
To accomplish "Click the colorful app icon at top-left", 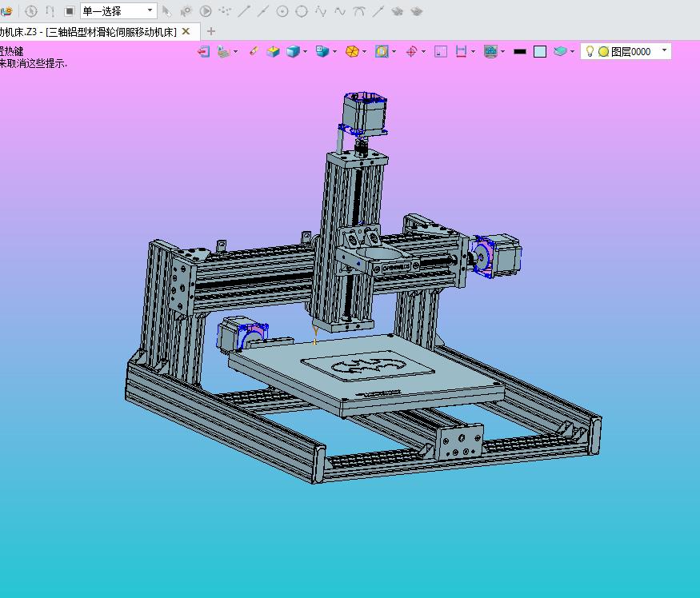I will coord(6,10).
